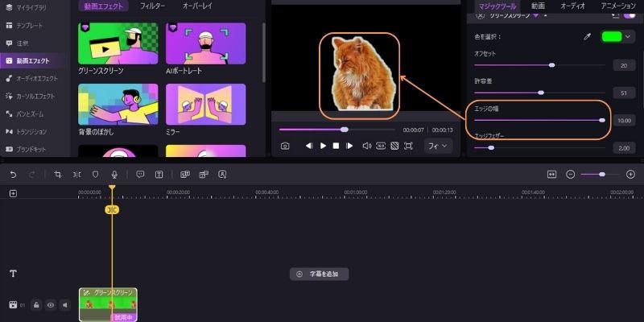Pick color with the eyedropper icon
Image resolution: width=644 pixels, height=322 pixels.
tap(588, 37)
